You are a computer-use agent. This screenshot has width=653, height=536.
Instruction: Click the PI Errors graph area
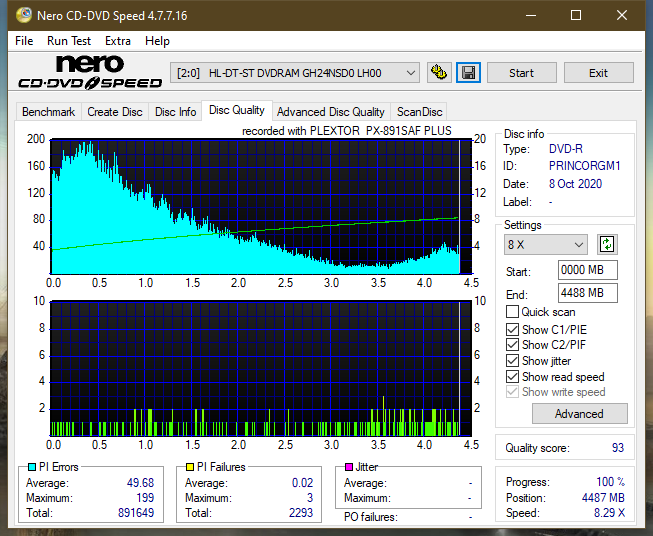261,207
